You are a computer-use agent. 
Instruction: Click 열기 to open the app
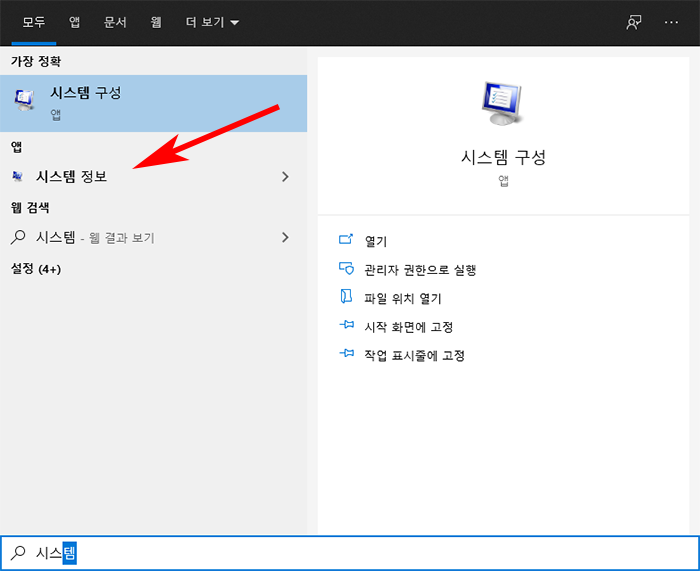[x=376, y=242]
